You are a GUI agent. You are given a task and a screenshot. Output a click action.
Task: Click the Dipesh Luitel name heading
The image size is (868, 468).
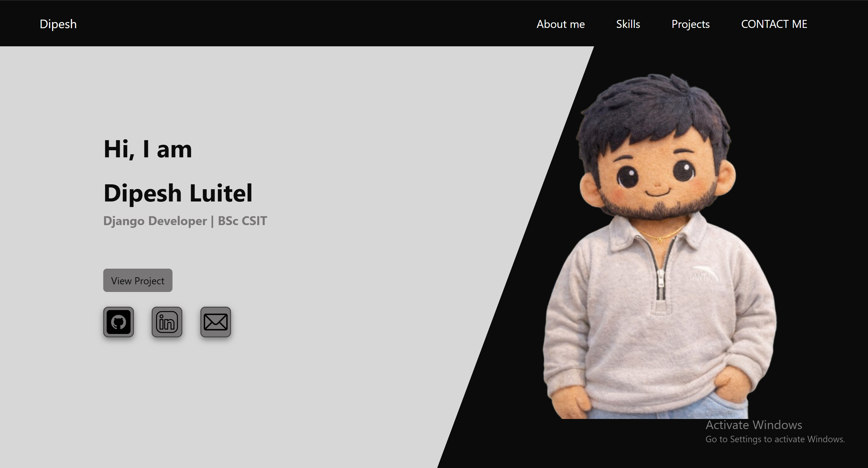[178, 193]
